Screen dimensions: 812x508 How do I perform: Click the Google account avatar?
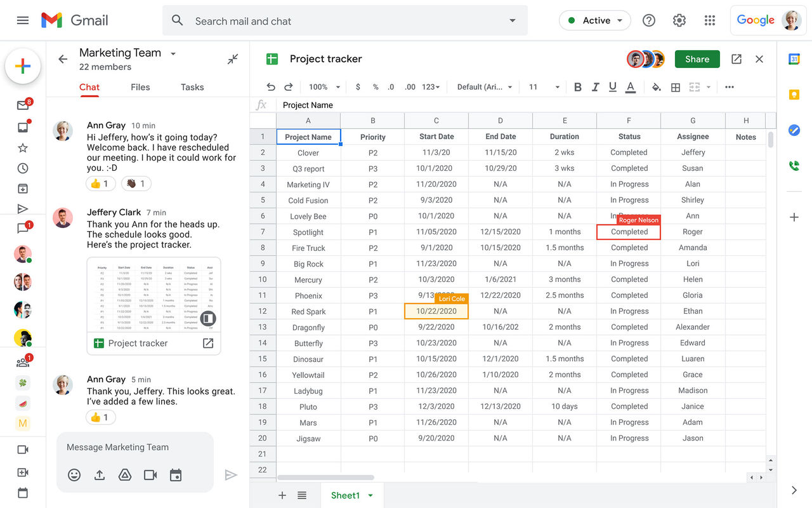(x=792, y=20)
